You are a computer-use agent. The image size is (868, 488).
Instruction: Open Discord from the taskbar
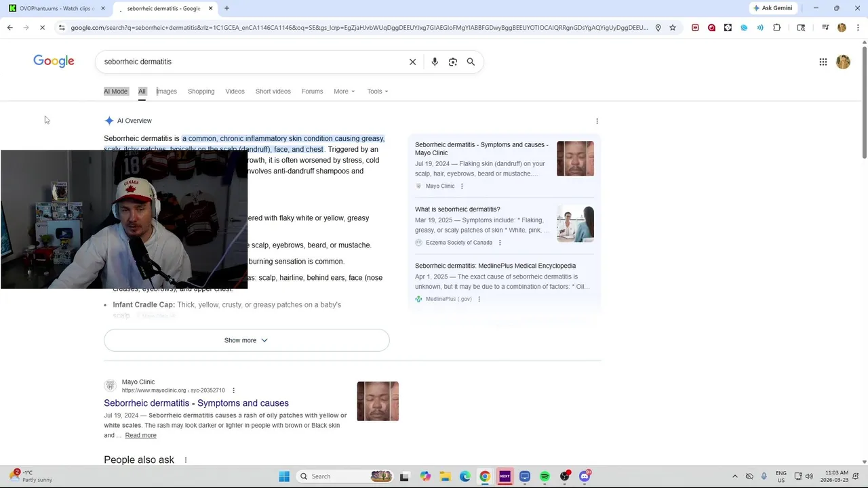pyautogui.click(x=585, y=476)
